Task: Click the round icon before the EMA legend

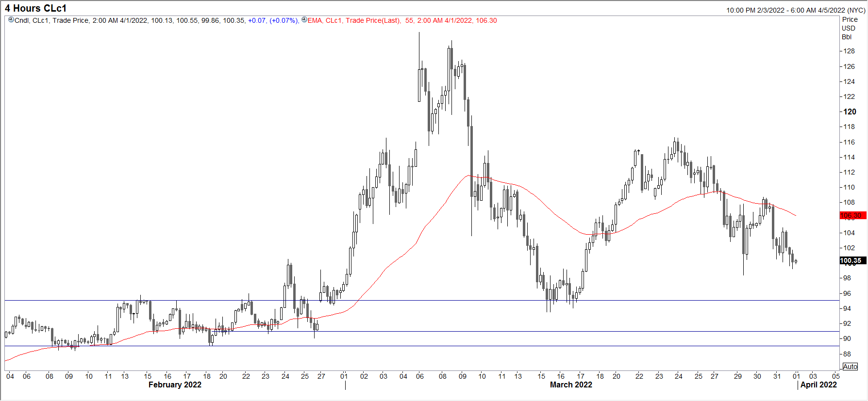Action: pyautogui.click(x=304, y=20)
